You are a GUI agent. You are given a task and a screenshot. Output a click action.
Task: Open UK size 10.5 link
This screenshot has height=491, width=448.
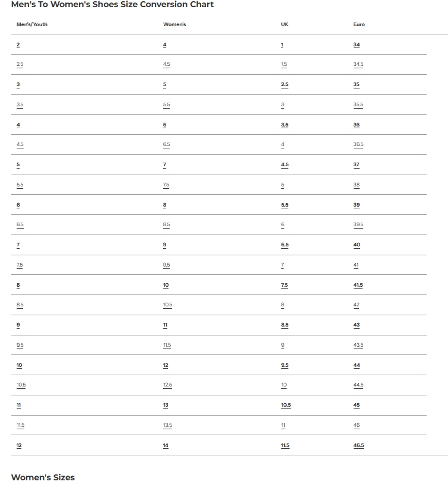286,406
